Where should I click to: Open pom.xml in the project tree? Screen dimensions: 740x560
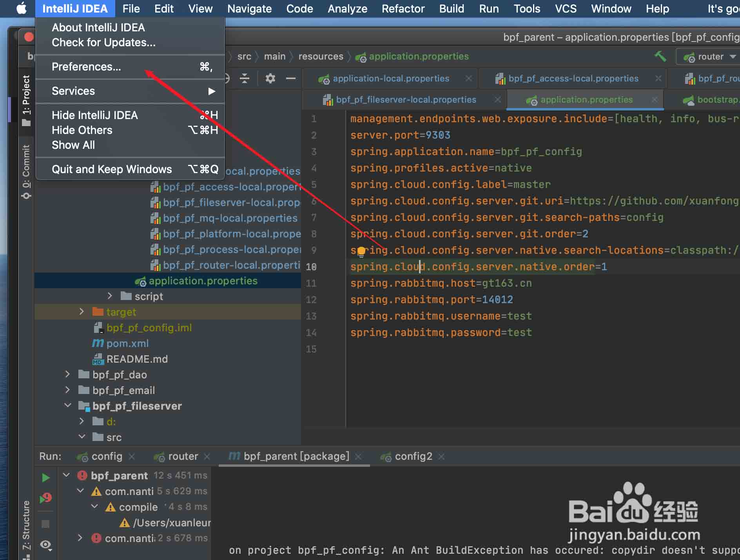[127, 343]
